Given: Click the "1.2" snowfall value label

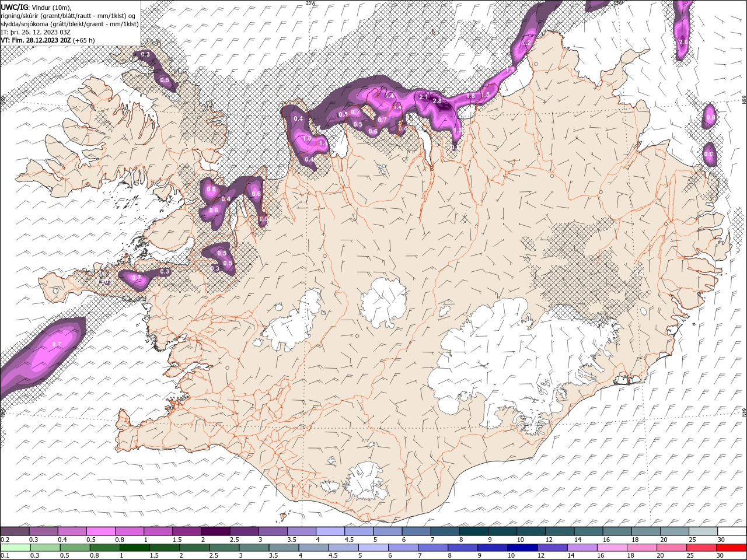Looking at the screenshot, I should pyautogui.click(x=526, y=43).
